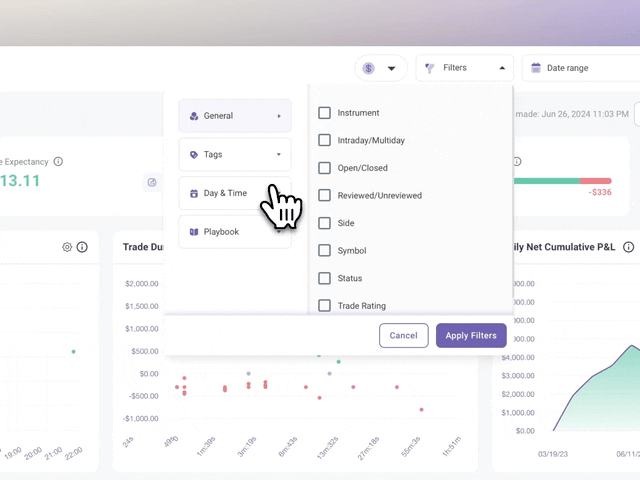
Task: Click the small edit icon left of filter panel
Action: coord(152,182)
